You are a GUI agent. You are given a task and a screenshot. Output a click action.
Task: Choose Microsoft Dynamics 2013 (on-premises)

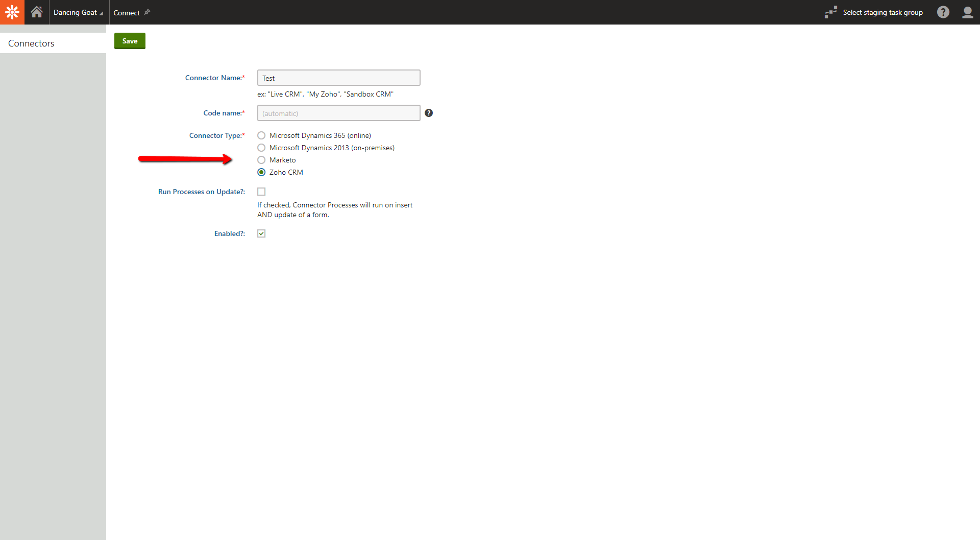pos(261,148)
